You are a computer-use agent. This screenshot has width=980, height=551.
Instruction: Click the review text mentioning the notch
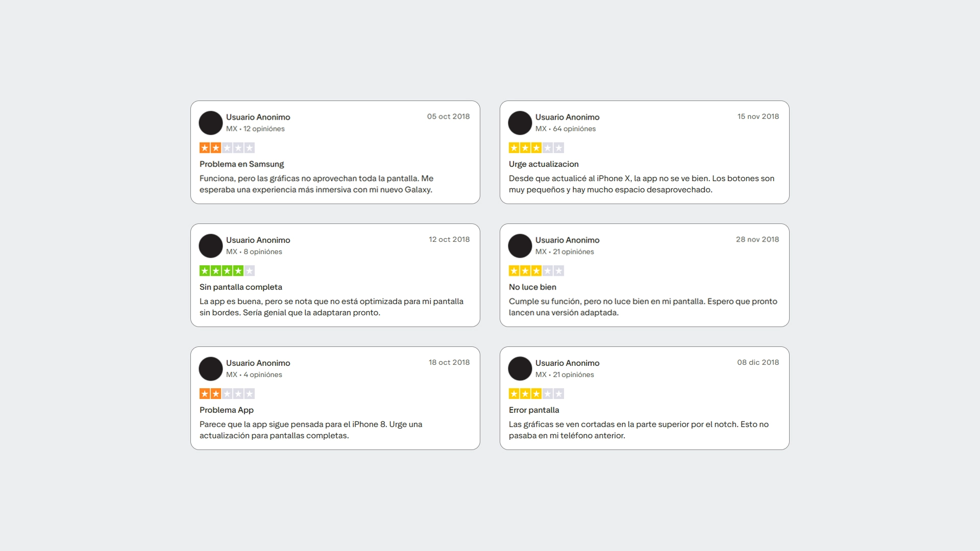[638, 430]
